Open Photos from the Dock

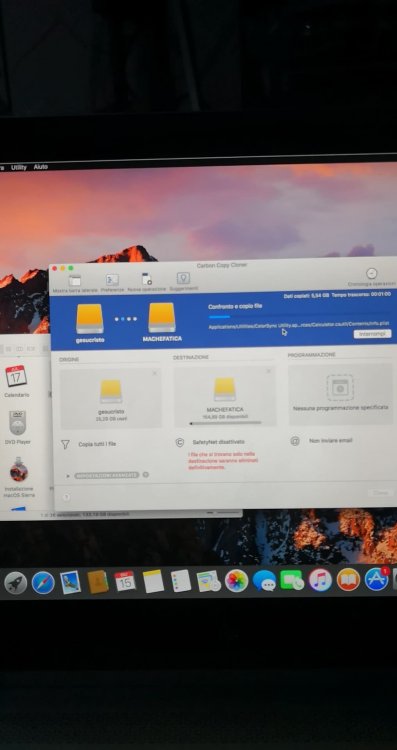236,581
